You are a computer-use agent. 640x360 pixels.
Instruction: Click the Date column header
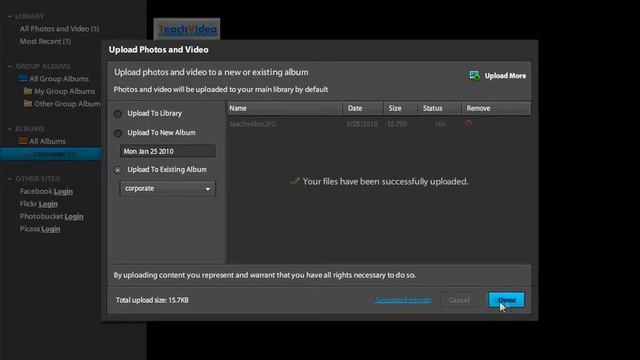[x=362, y=108]
